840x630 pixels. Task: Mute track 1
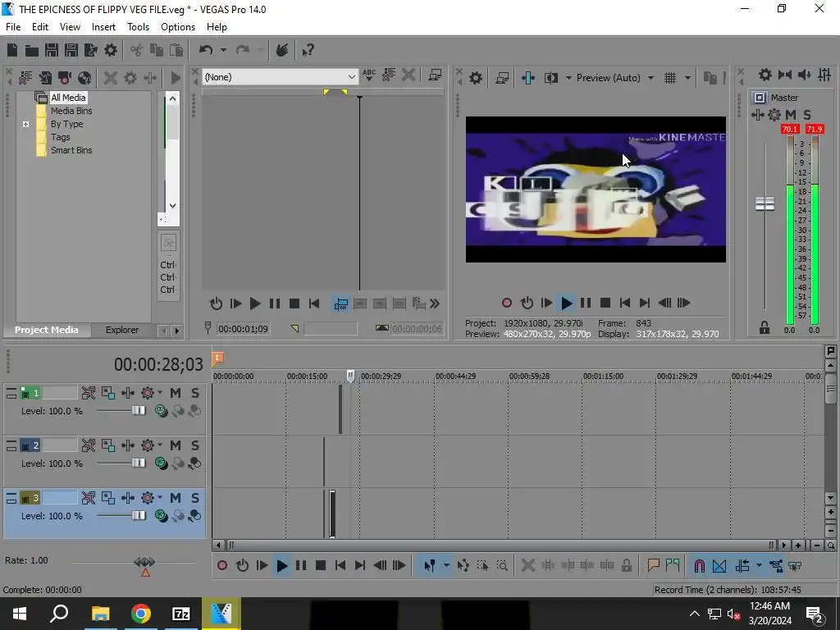tap(176, 393)
